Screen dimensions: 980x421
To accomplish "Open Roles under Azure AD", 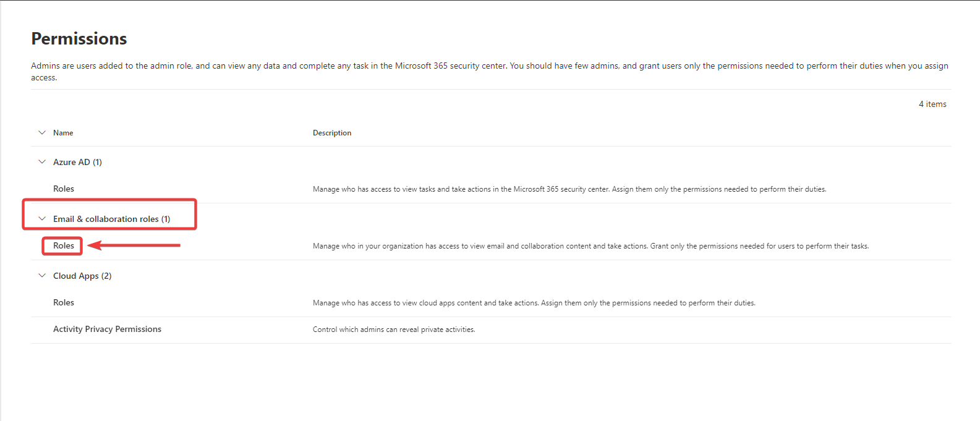I will (64, 189).
